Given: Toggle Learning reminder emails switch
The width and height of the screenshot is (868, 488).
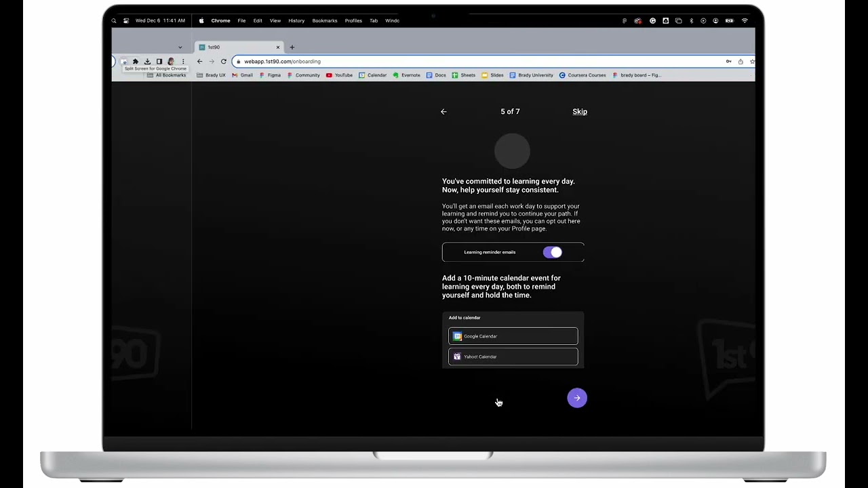Looking at the screenshot, I should (553, 252).
